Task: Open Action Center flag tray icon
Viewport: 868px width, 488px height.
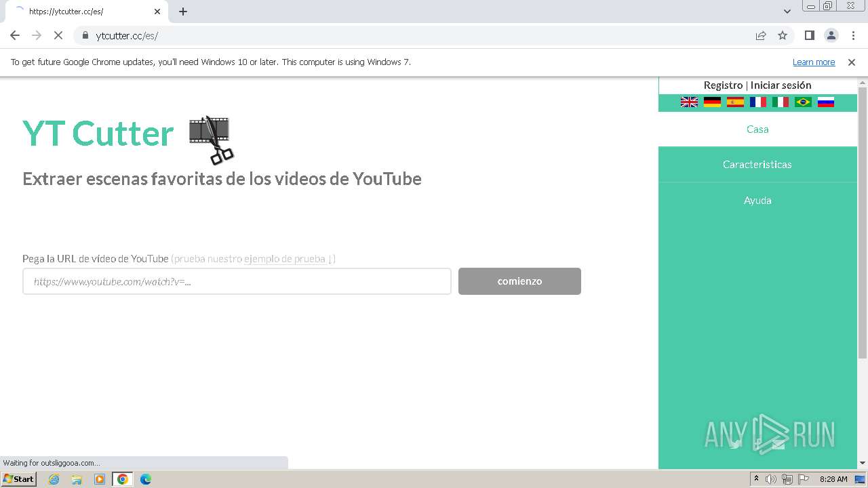Action: (x=804, y=479)
